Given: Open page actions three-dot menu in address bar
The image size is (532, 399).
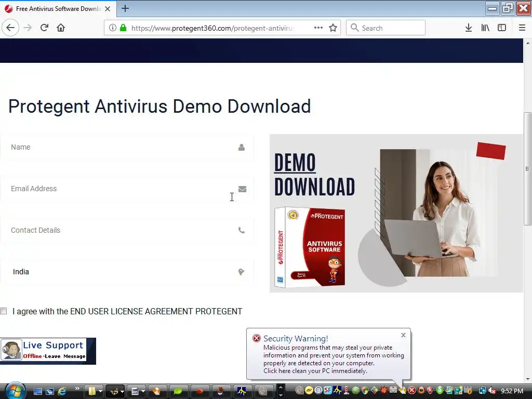Looking at the screenshot, I should click(318, 28).
